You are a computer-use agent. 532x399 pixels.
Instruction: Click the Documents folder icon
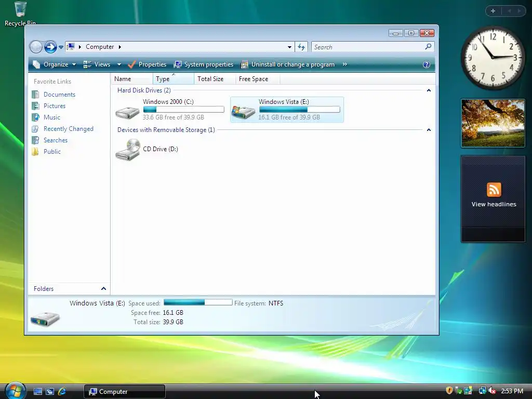[x=35, y=95]
